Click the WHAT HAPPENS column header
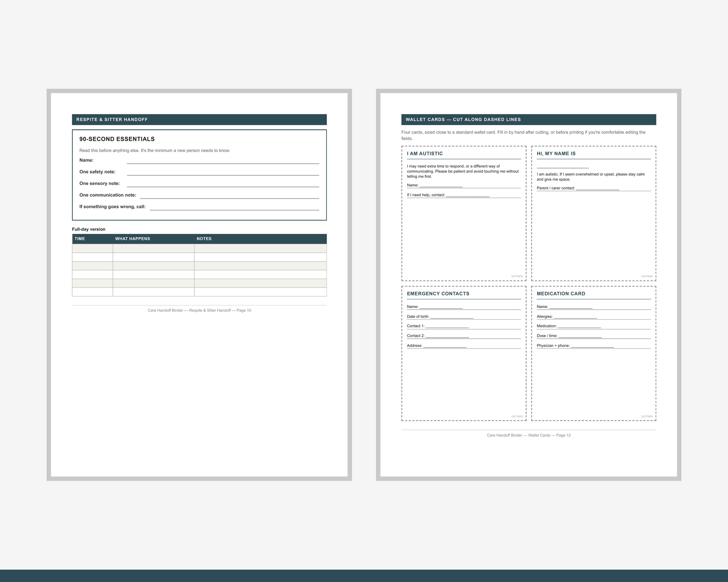The width and height of the screenshot is (728, 582). click(x=154, y=239)
